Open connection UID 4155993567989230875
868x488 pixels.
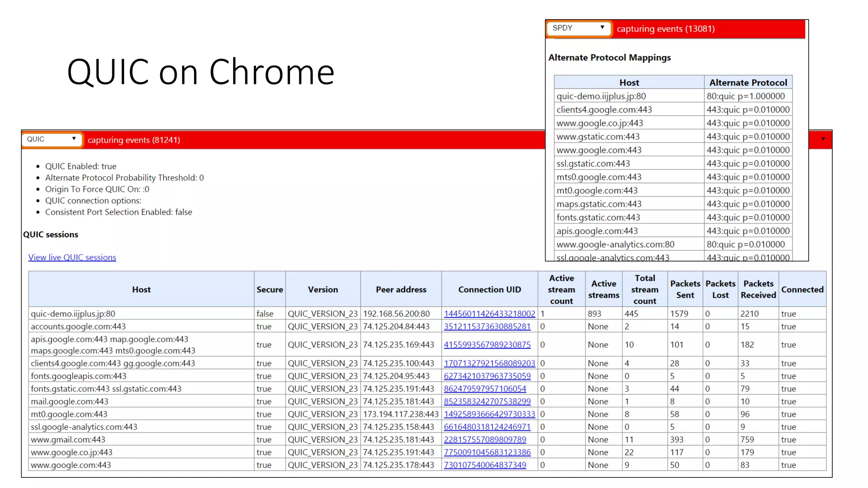coord(487,345)
